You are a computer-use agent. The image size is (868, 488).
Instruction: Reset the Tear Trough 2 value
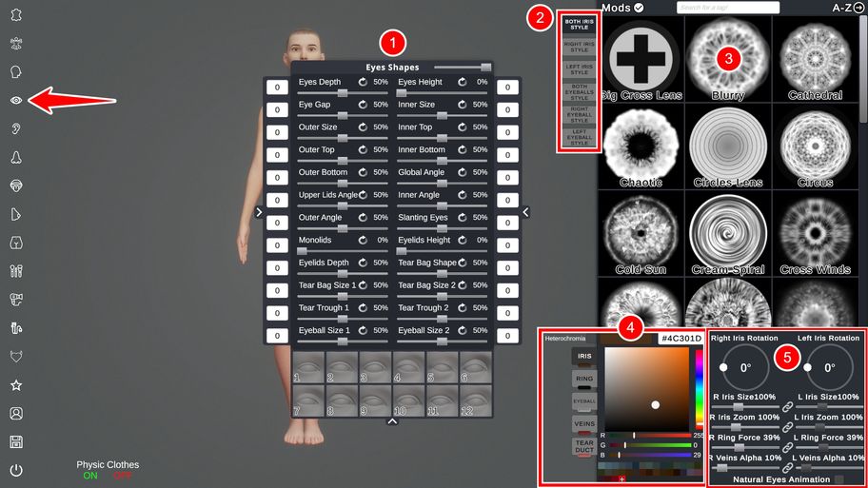click(463, 307)
